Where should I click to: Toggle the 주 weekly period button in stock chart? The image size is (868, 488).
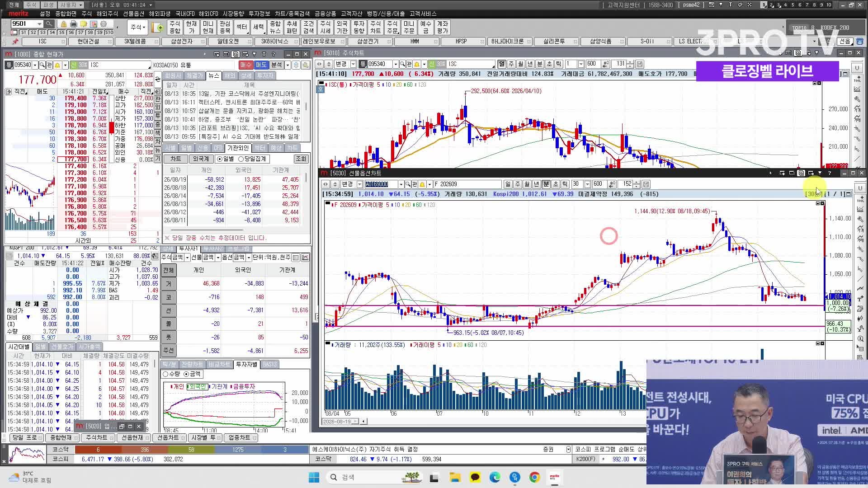[511, 64]
